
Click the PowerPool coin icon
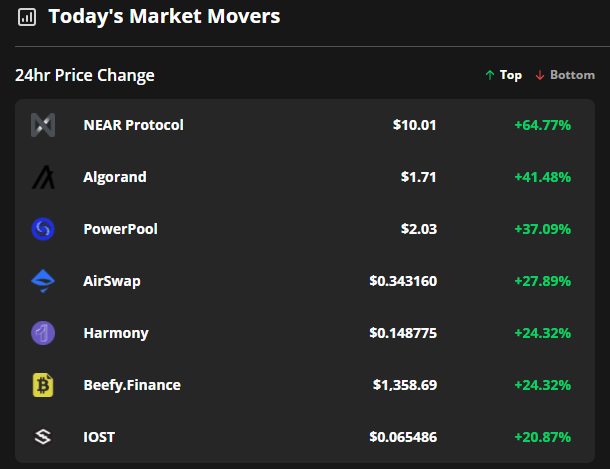pos(43,229)
